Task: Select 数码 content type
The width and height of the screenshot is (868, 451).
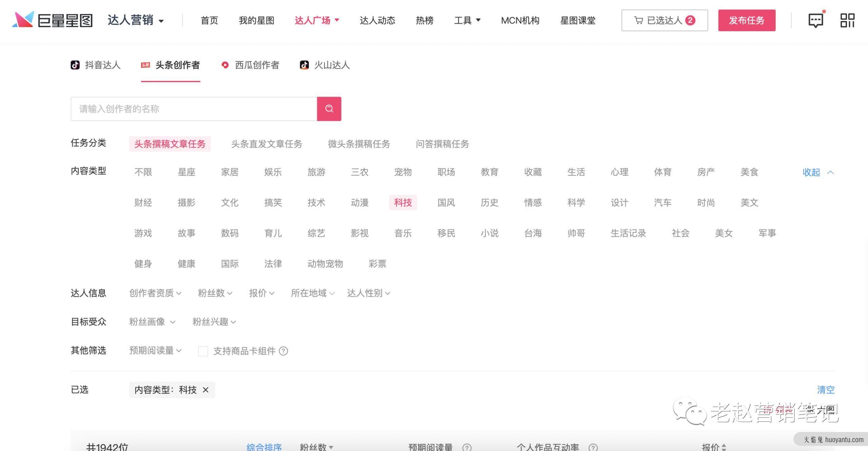Action: [x=230, y=233]
